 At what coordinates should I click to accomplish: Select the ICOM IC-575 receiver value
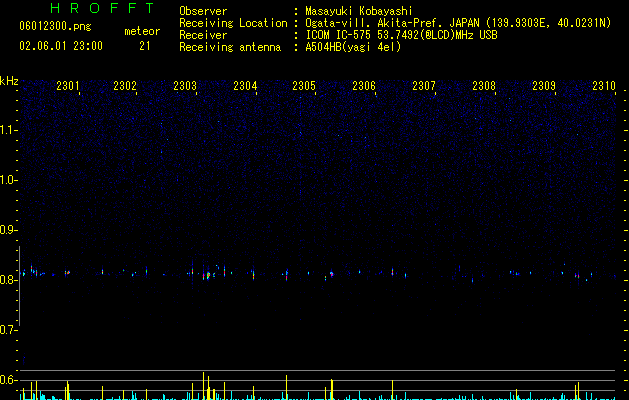coord(401,35)
